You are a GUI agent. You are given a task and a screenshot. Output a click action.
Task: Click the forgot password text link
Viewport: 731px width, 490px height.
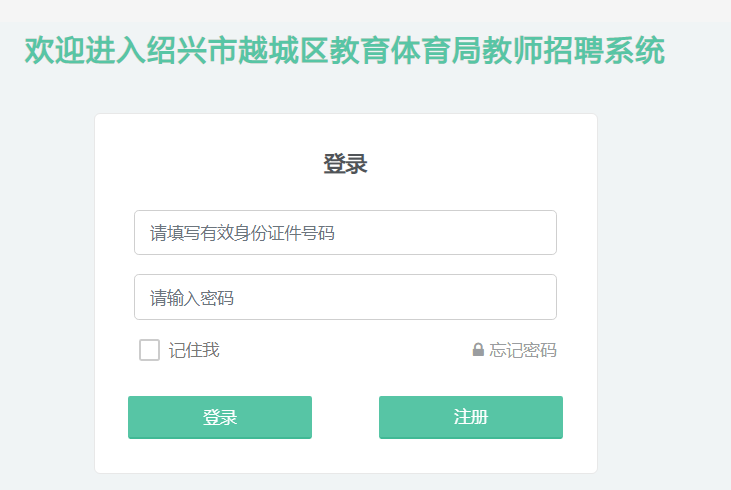click(522, 350)
